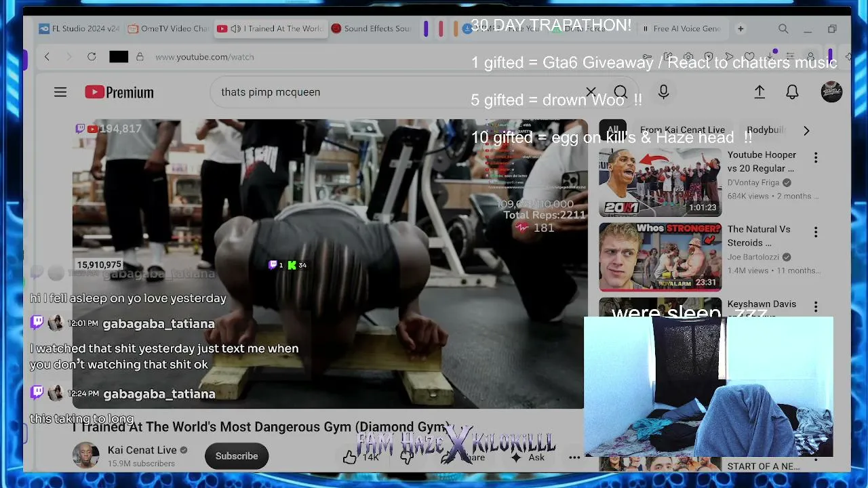Switch to the OmeTV Video Chat tab
The width and height of the screenshot is (868, 488).
[169, 29]
